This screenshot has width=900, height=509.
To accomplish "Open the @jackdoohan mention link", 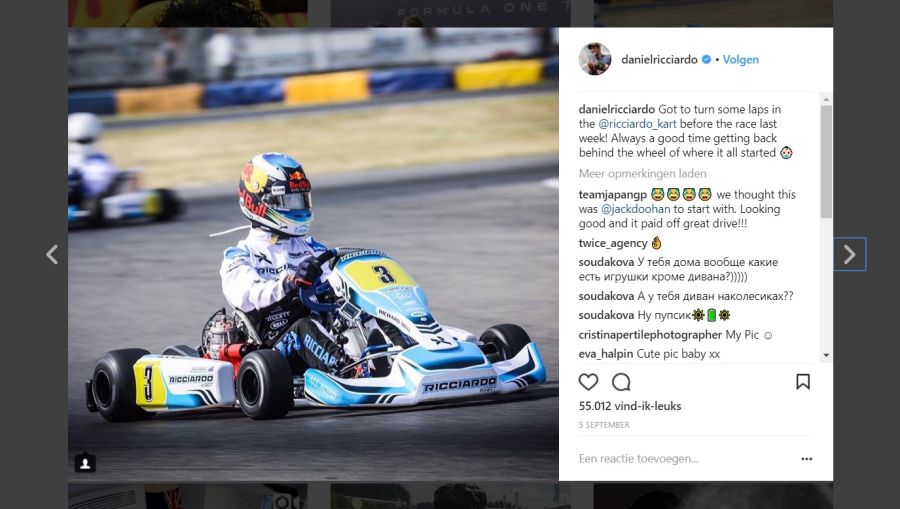I will click(x=635, y=209).
